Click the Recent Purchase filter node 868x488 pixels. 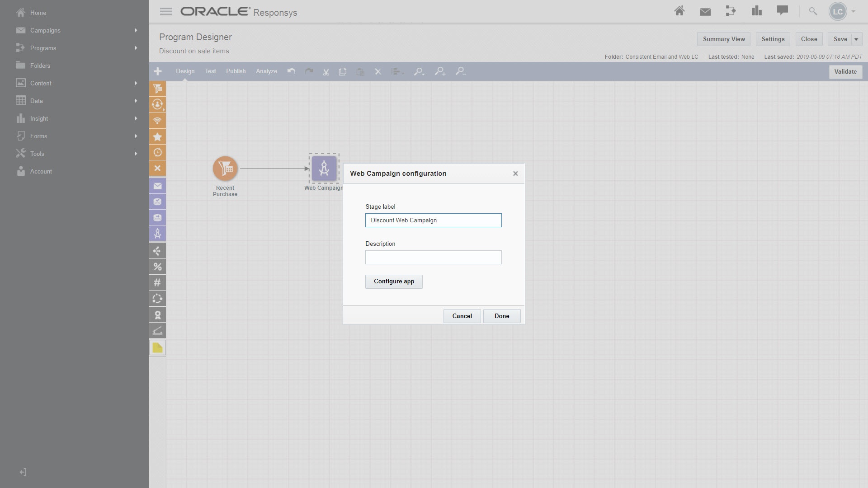click(x=225, y=169)
